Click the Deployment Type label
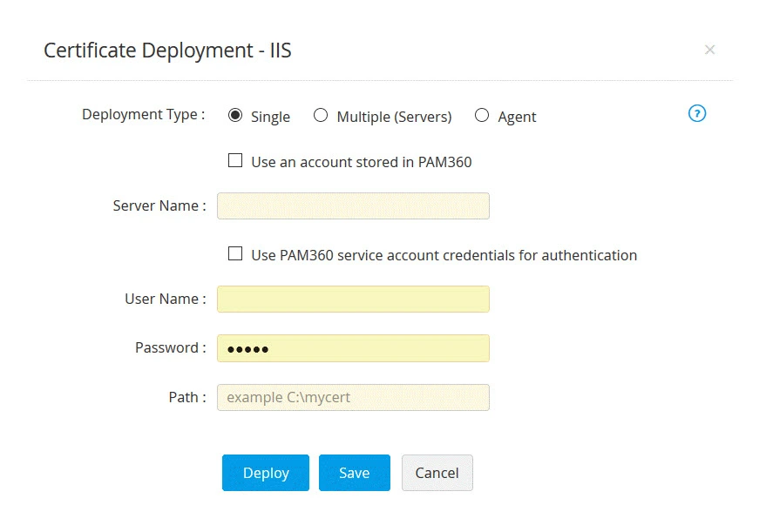Image resolution: width=759 pixels, height=532 pixels. [140, 114]
